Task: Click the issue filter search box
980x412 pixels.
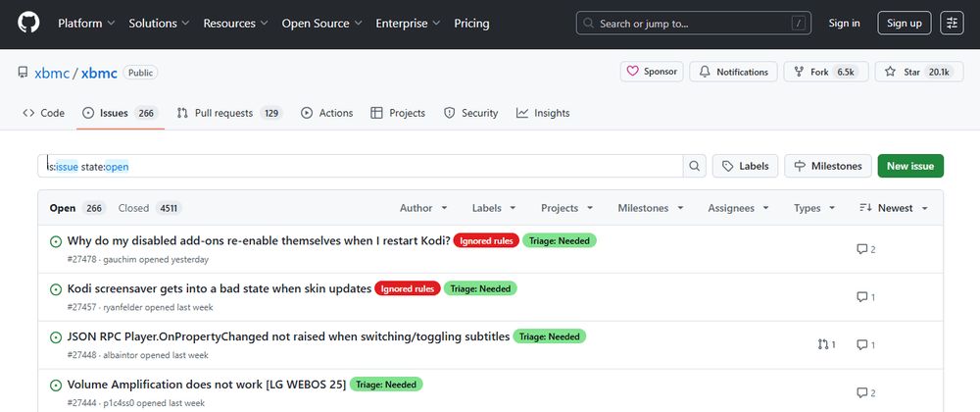Action: 361,167
